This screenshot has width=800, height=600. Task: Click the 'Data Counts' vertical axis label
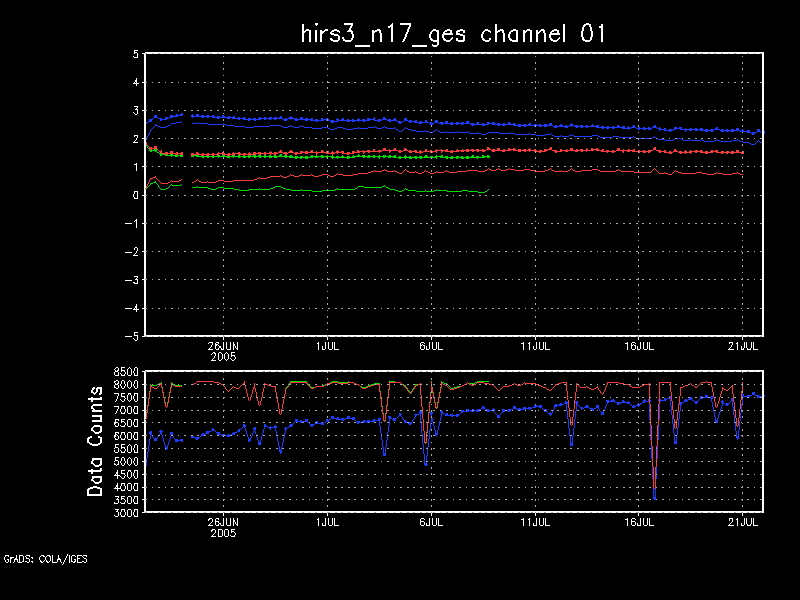point(96,441)
